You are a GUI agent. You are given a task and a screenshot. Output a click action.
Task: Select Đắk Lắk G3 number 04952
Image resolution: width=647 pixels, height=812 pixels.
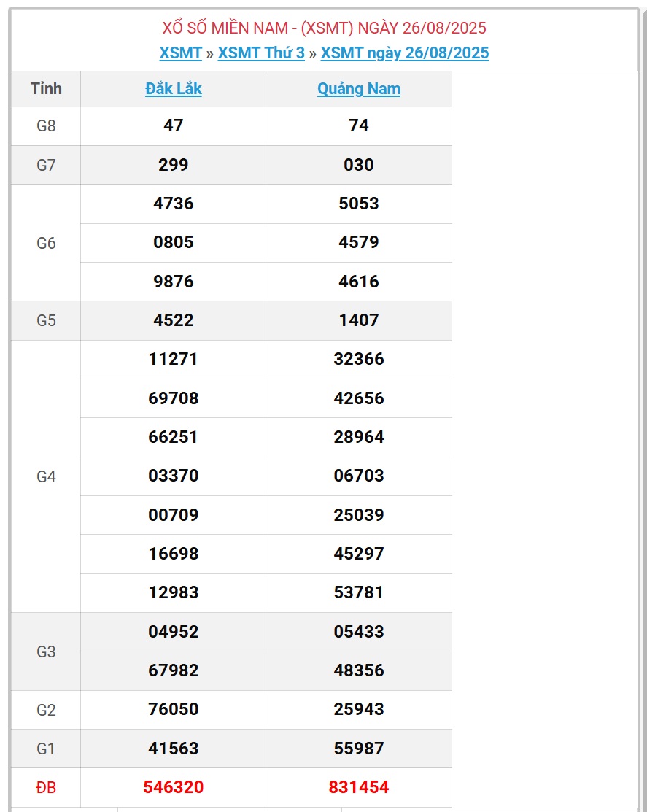(173, 631)
